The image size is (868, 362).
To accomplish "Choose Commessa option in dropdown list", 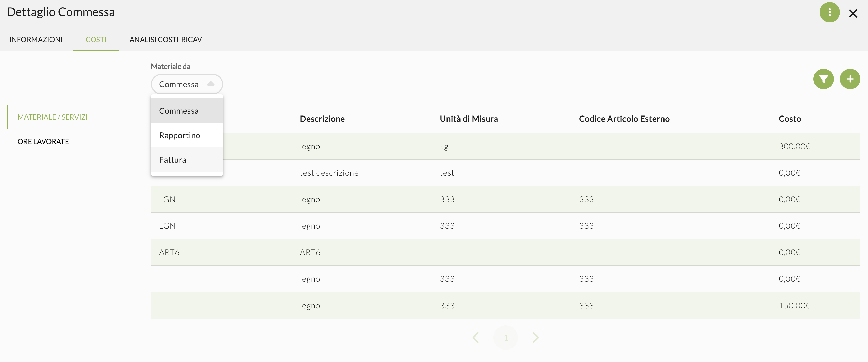I will [179, 111].
